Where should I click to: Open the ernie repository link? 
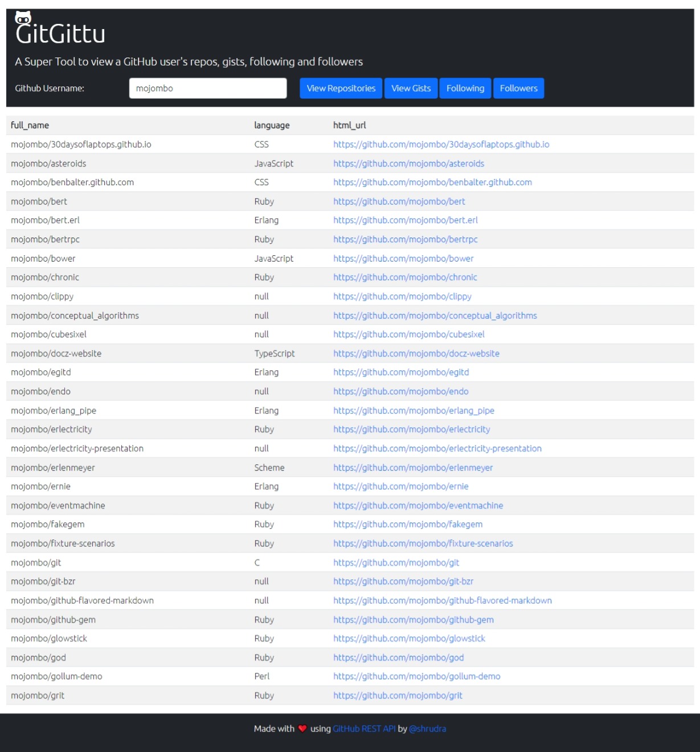point(401,487)
